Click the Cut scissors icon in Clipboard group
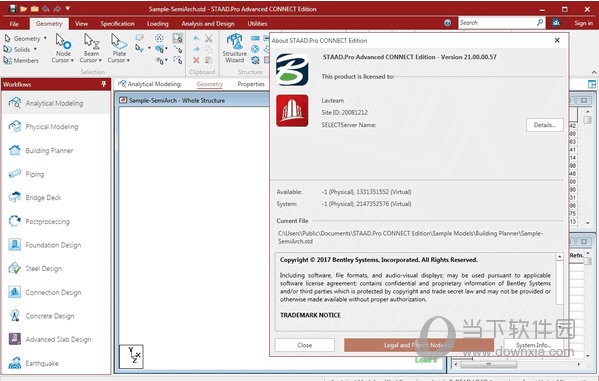 [209, 39]
